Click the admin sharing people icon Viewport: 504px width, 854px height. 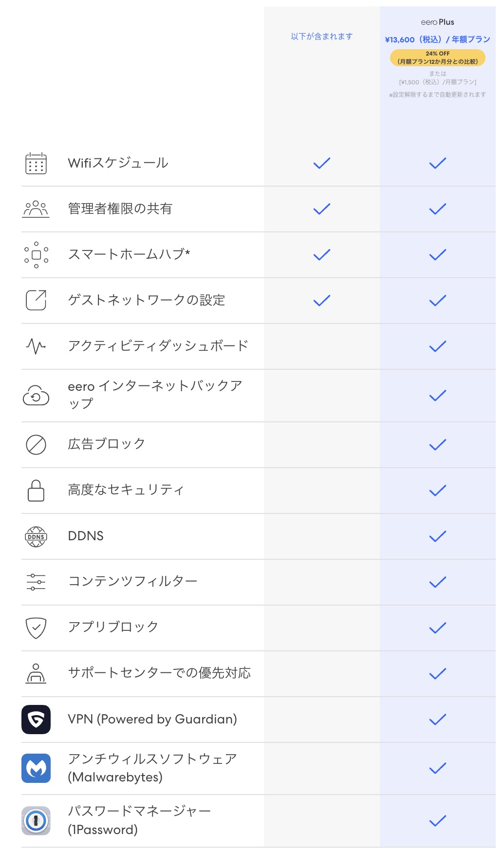[36, 209]
